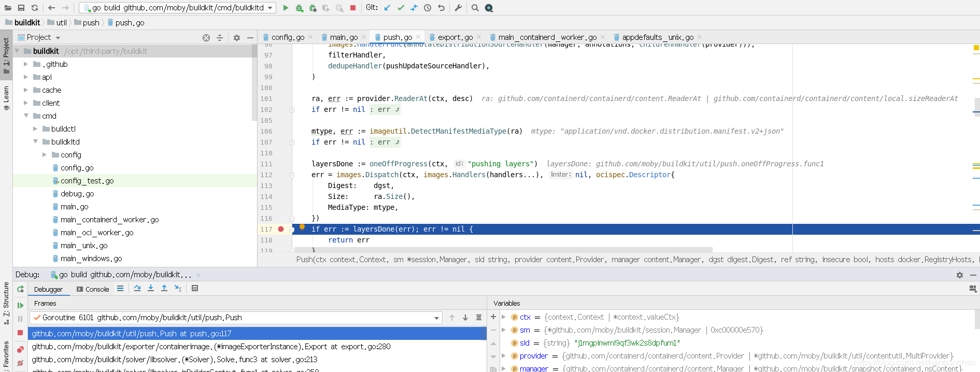Viewport: 980px width, 372px height.
Task: Expand the api folder
Action: coord(25,77)
